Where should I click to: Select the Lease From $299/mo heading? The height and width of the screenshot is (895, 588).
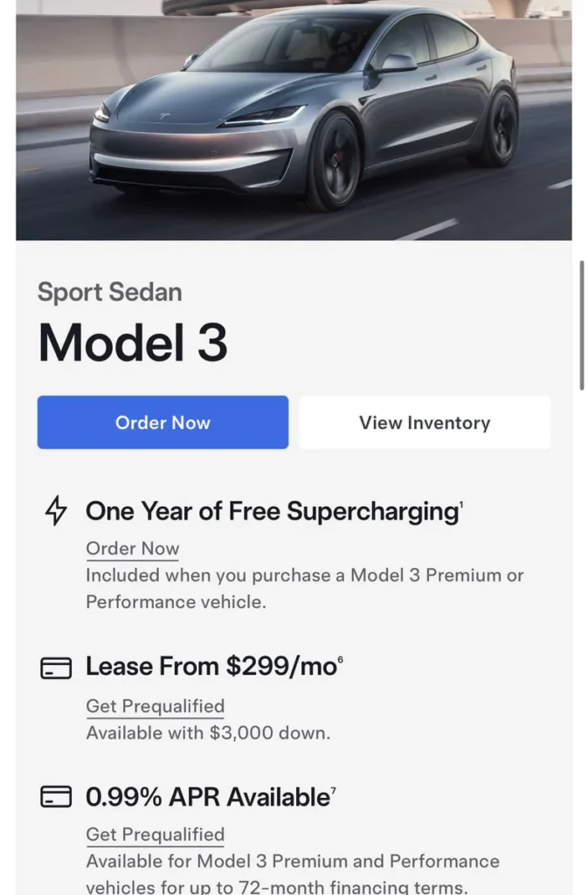click(x=211, y=667)
